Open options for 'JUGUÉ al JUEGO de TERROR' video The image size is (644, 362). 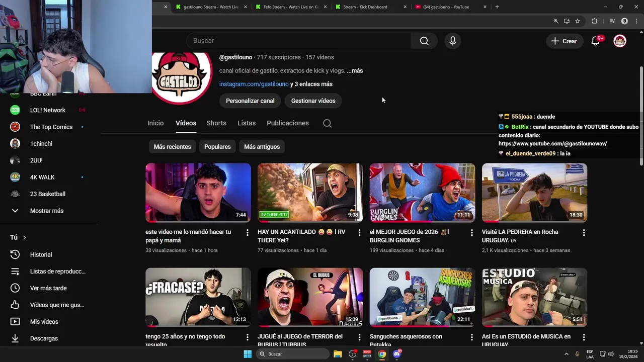359,337
